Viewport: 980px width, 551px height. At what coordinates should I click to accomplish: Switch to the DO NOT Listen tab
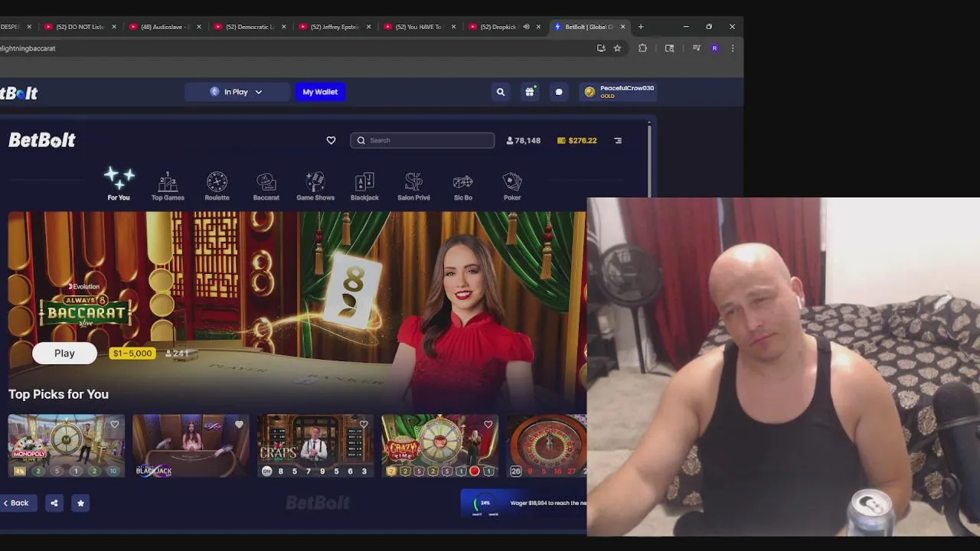coord(80,27)
